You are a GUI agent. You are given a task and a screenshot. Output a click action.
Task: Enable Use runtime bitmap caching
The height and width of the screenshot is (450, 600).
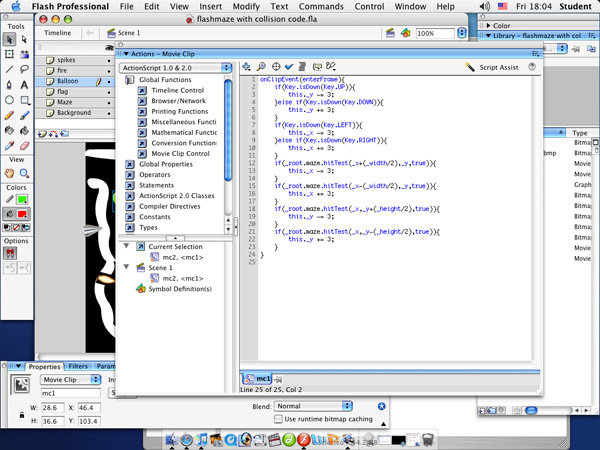pos(278,419)
